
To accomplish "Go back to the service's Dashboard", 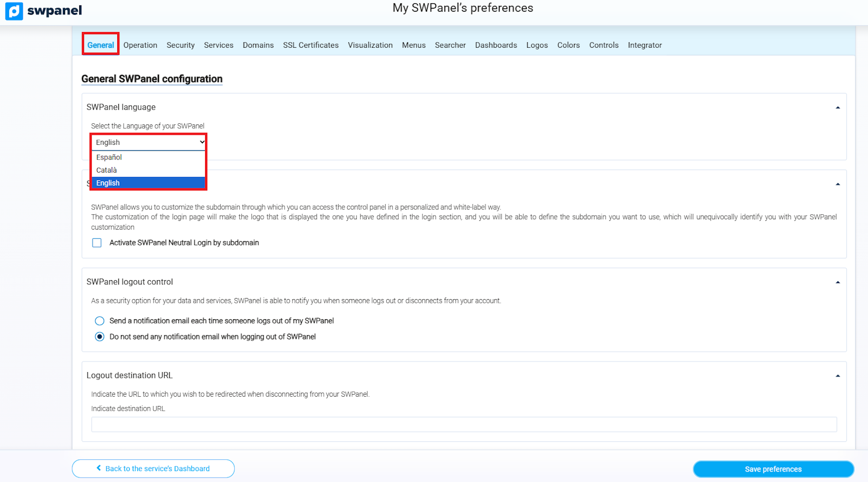I will click(153, 468).
